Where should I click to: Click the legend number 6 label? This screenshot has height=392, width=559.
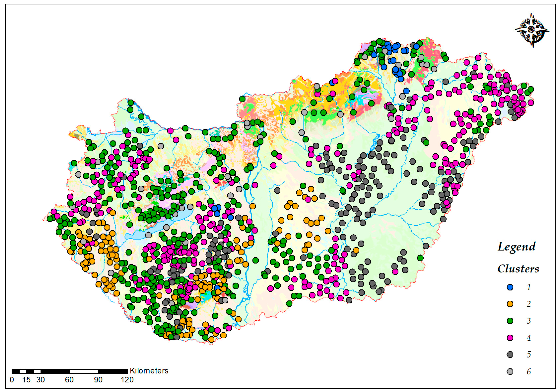point(528,371)
